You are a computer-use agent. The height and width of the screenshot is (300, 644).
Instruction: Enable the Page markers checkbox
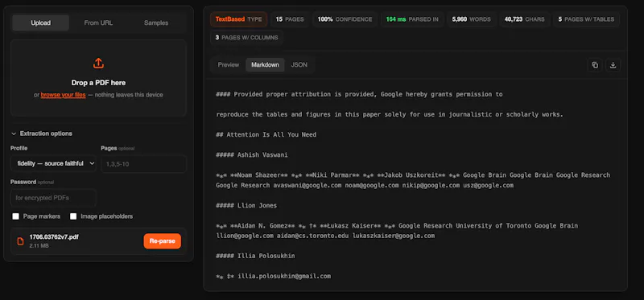(x=15, y=216)
